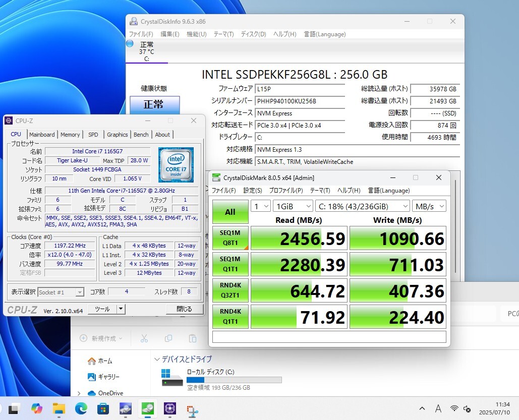Open Snipping Tool taskbar icon
This screenshot has height=420, width=519.
[x=192, y=410]
